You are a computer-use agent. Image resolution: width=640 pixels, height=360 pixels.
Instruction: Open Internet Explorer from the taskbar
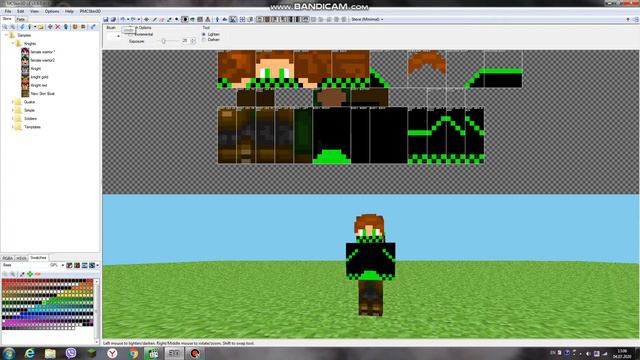click(29, 353)
